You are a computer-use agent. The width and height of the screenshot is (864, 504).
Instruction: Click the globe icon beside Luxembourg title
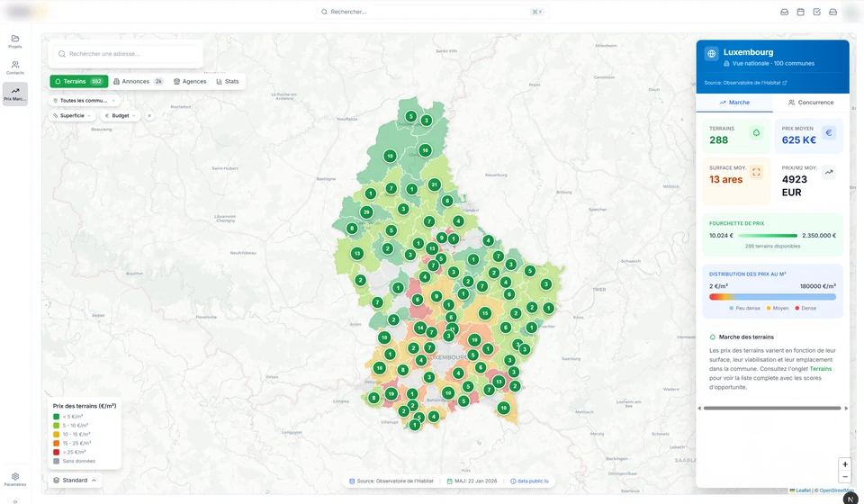pos(711,53)
